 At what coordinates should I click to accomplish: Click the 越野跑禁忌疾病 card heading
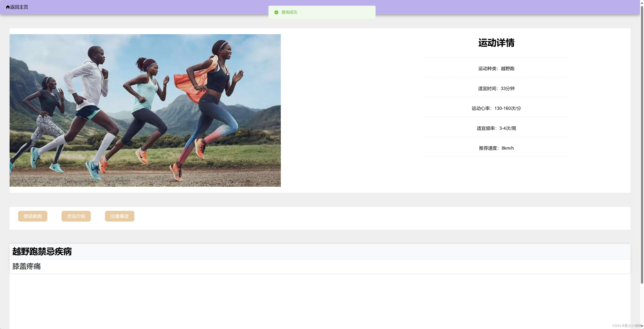tap(42, 251)
